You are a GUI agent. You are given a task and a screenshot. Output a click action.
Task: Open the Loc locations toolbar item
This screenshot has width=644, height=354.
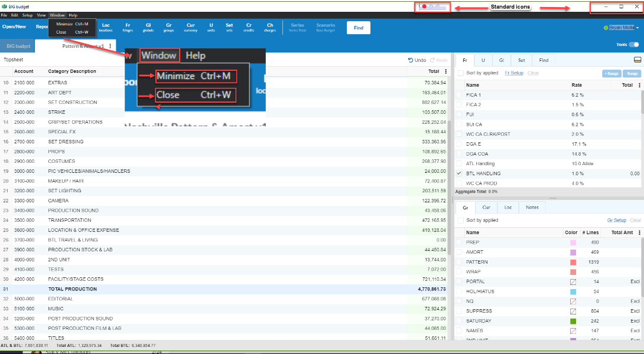coord(106,28)
